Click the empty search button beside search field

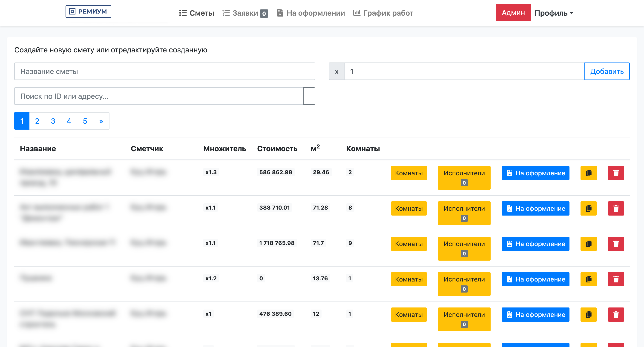(309, 96)
